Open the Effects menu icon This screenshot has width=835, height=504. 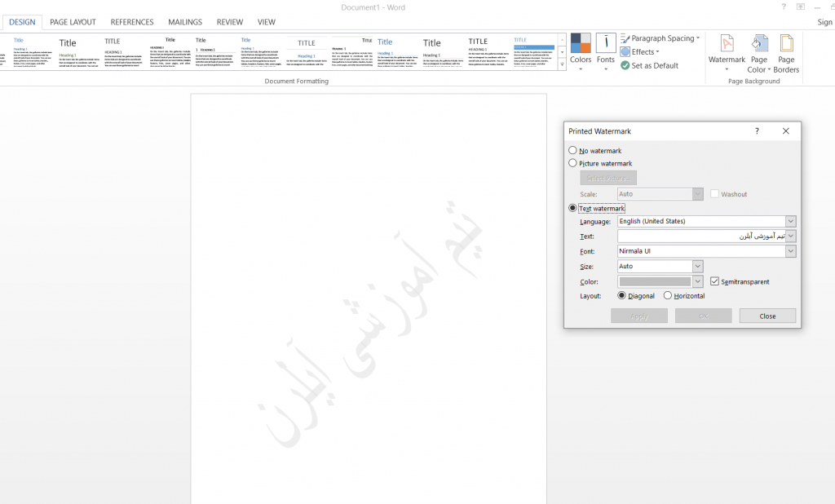pos(625,52)
